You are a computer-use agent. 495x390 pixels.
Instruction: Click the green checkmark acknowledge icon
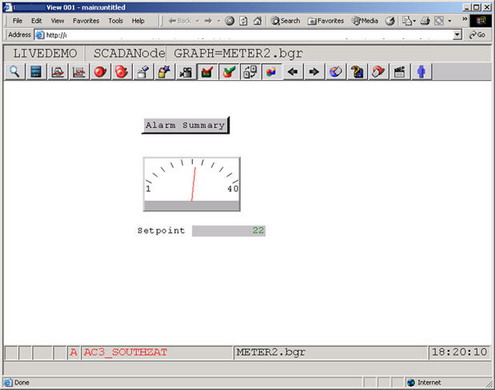click(x=229, y=72)
